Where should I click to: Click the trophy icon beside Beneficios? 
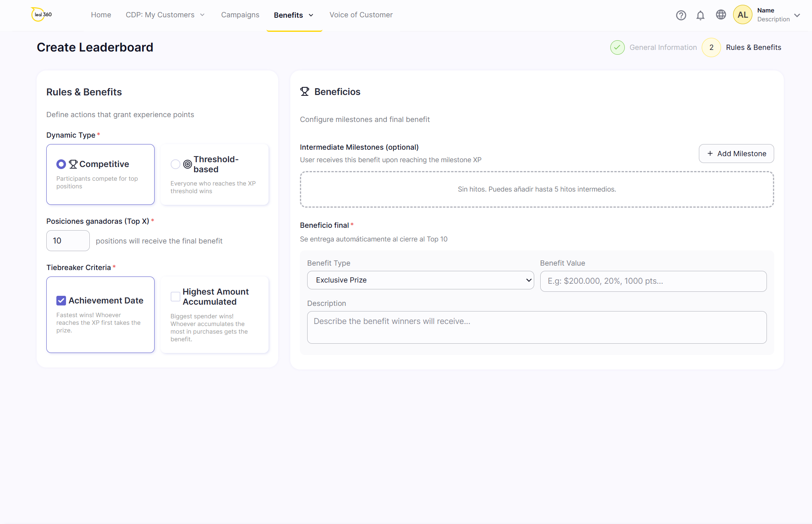(305, 92)
